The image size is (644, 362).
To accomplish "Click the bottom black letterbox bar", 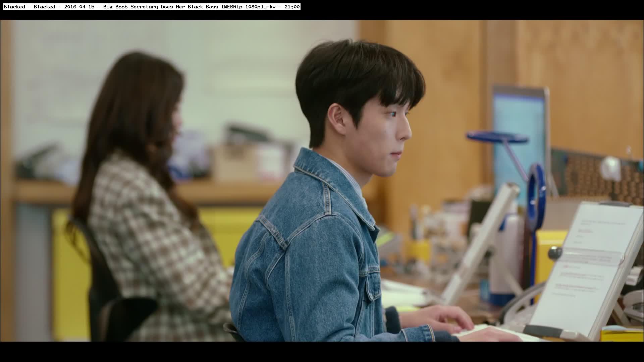I will coord(322,352).
